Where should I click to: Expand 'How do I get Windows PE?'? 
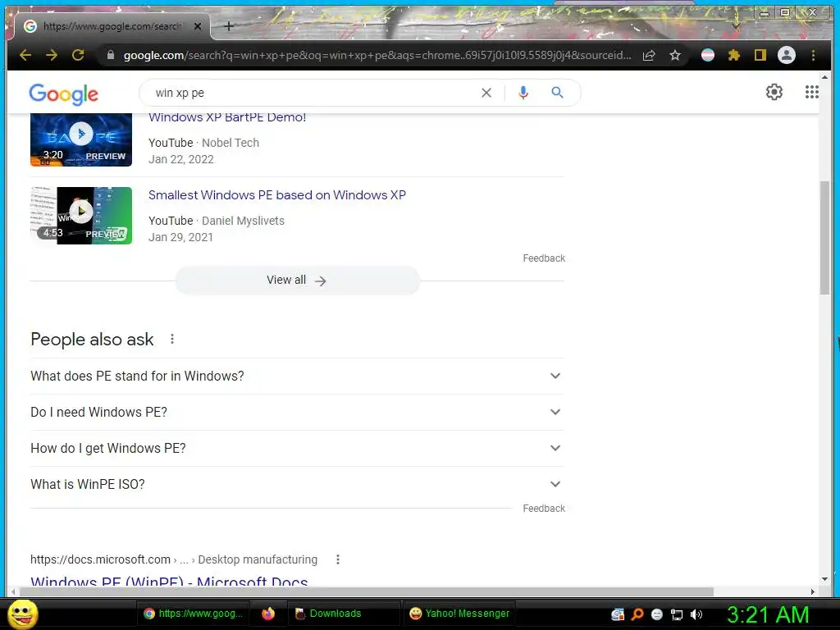point(297,448)
